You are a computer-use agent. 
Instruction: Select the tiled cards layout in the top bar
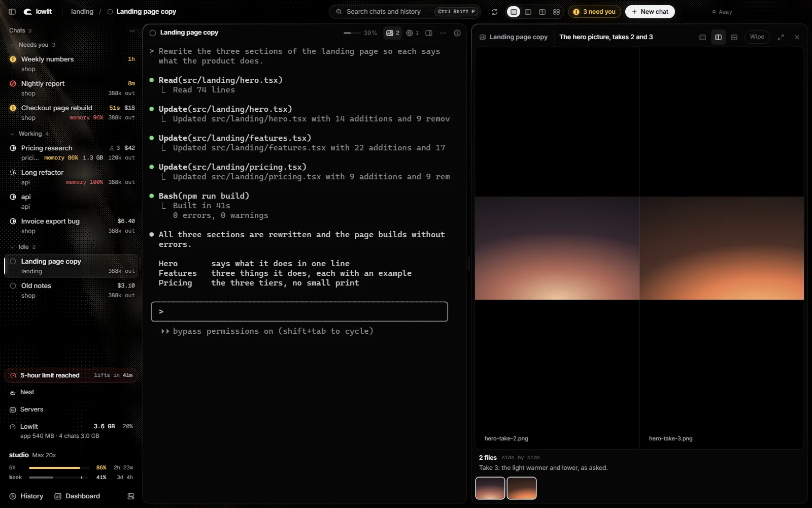(x=556, y=12)
